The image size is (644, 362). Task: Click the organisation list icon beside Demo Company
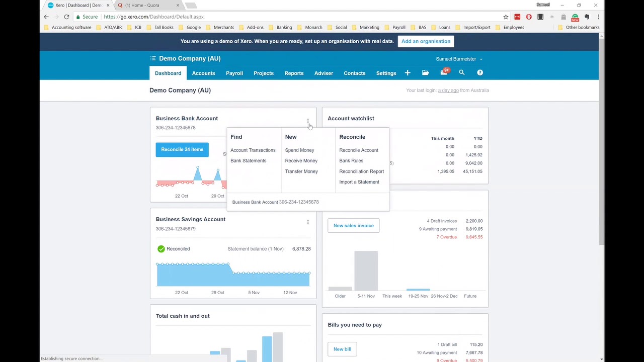point(153,58)
